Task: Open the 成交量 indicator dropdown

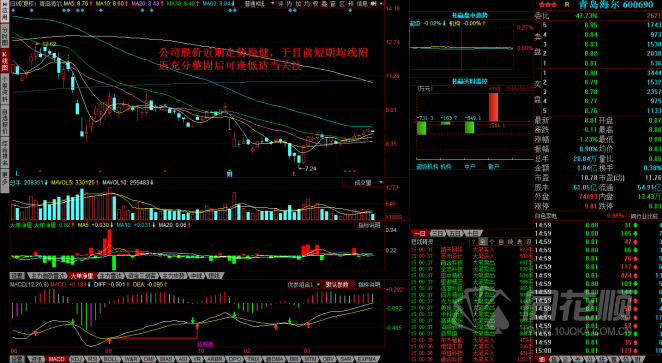Action: (x=363, y=183)
